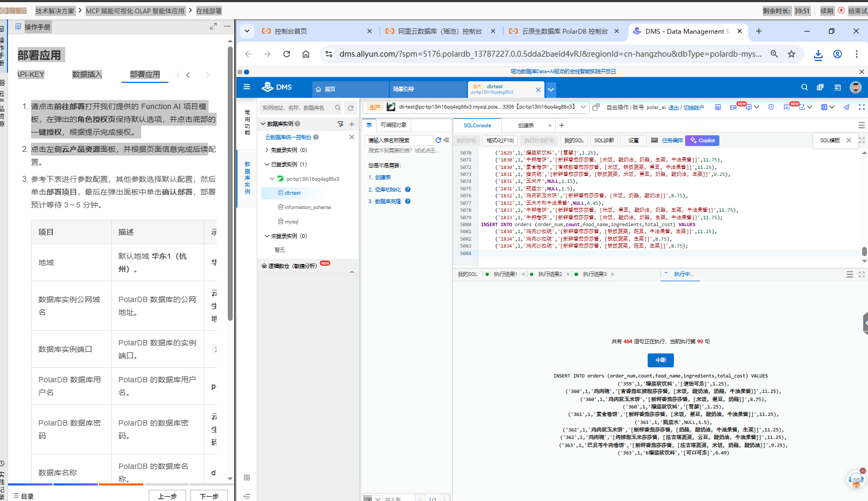Click the 格式化(F10) button
The height and width of the screenshot is (501, 868).
[x=500, y=141]
